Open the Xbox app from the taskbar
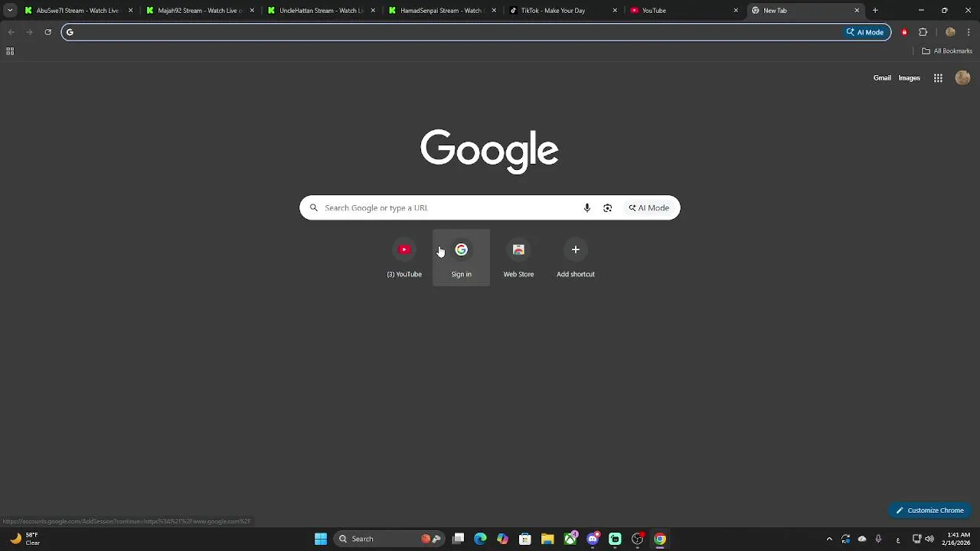This screenshot has height=551, width=980. pyautogui.click(x=570, y=539)
